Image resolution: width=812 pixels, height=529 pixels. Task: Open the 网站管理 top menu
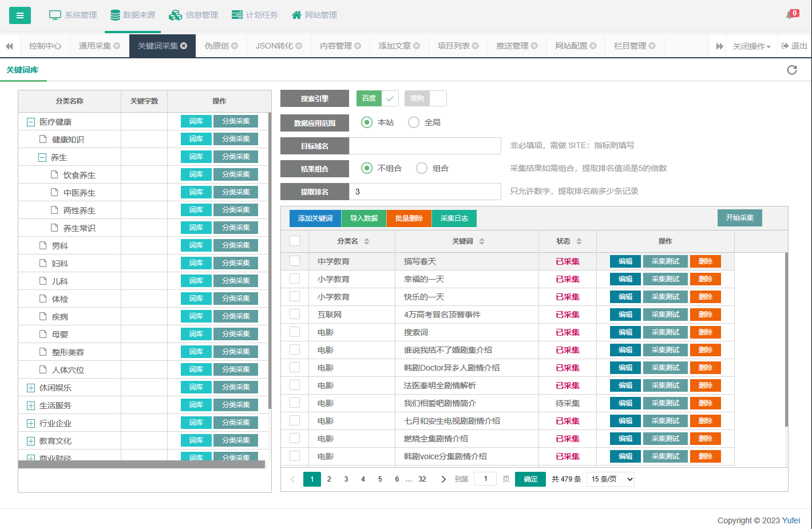pyautogui.click(x=314, y=15)
